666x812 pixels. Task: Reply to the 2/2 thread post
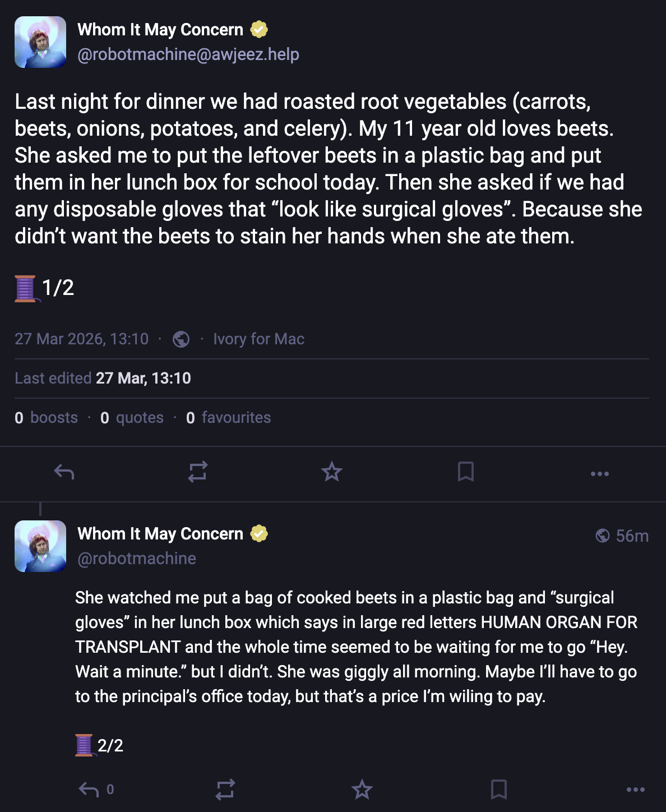click(x=89, y=790)
